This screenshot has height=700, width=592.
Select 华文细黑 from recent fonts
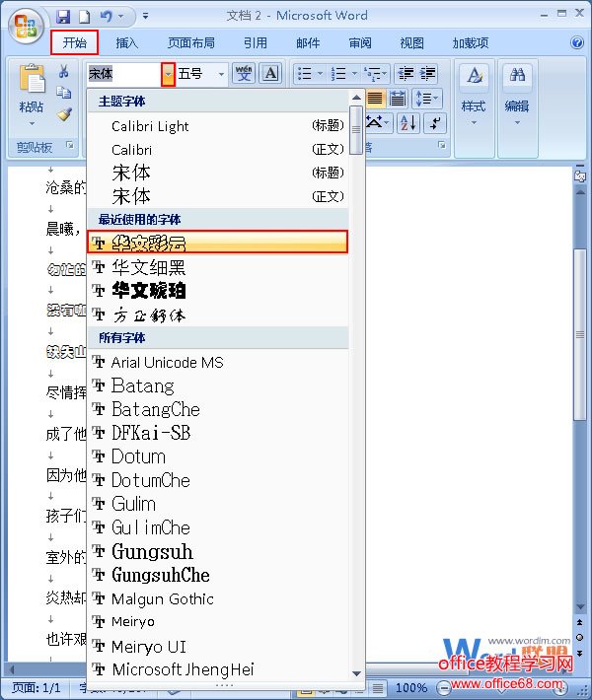[218, 267]
